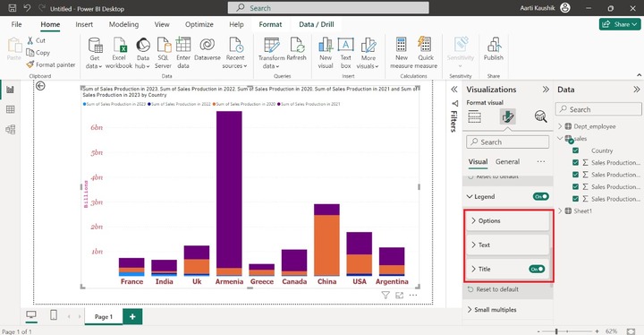Import an Excel workbook
Viewport: 644px width, 335px height.
point(119,53)
